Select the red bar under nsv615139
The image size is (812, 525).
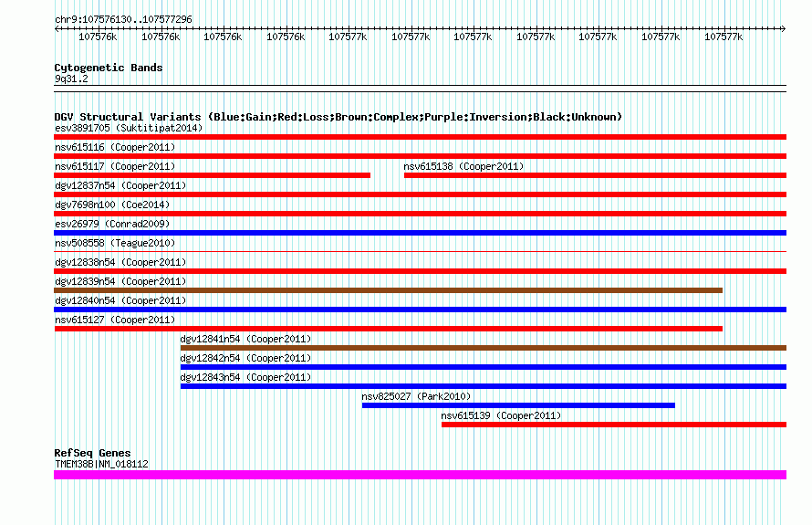(614, 425)
